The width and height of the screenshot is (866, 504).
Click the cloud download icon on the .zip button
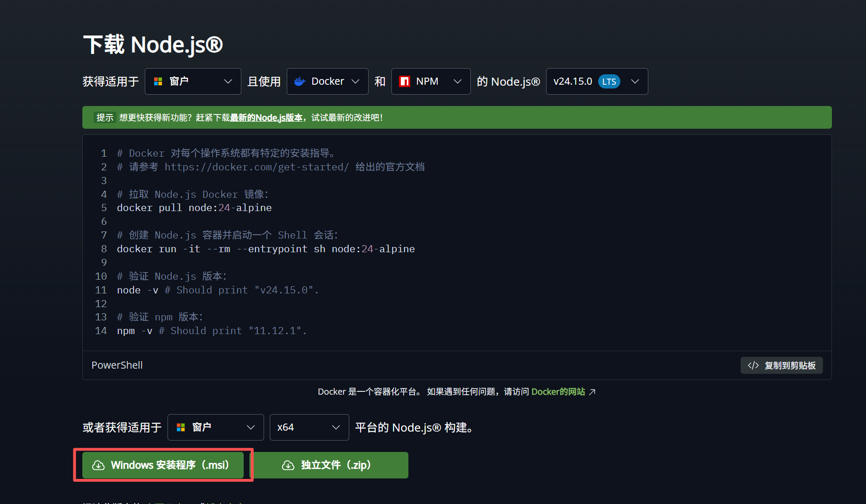tap(288, 465)
